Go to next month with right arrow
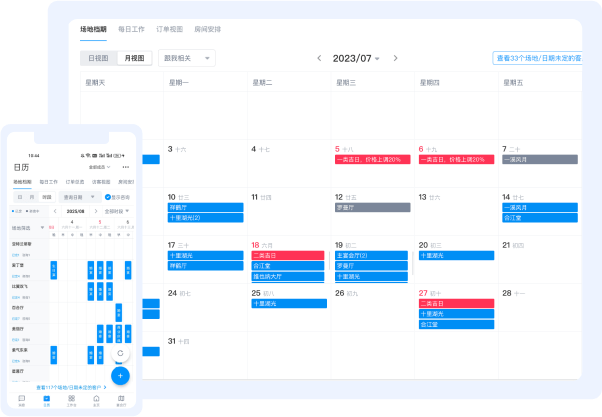This screenshot has width=602, height=417. tap(396, 58)
